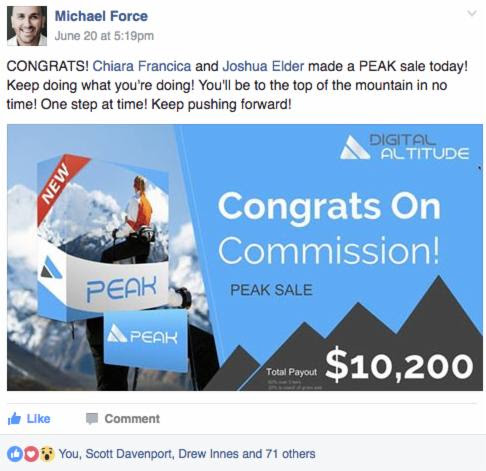Open Joshua Elder's tagged profile
Image resolution: width=486 pixels, height=471 pixels.
point(263,66)
